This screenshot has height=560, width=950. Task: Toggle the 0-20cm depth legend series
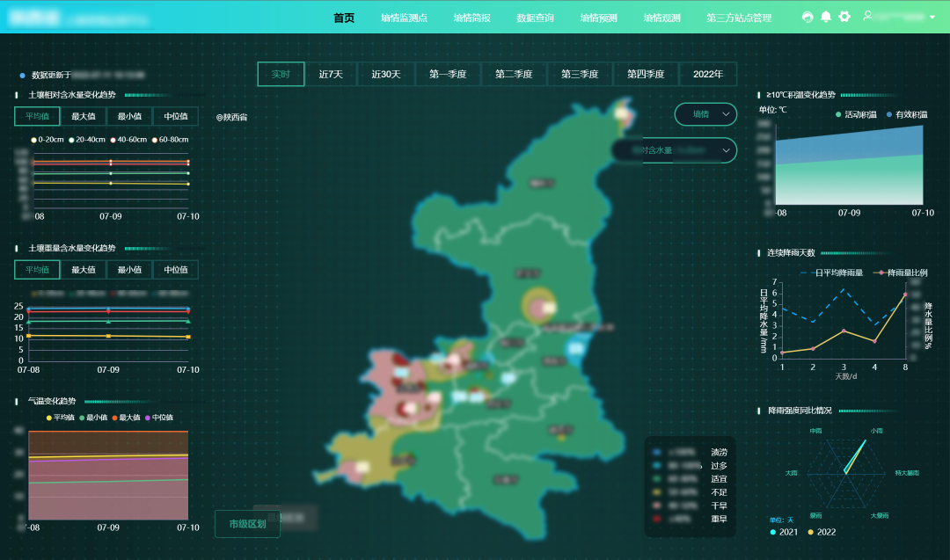point(34,140)
